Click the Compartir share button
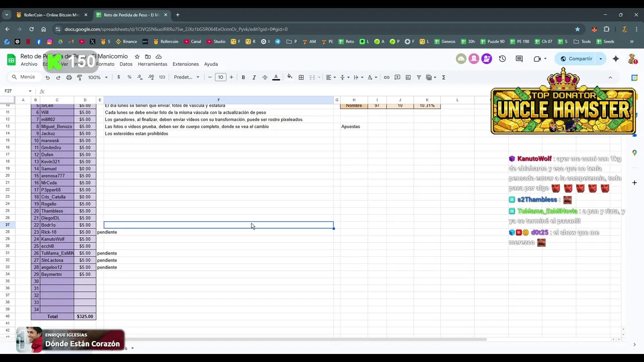This screenshot has height=362, width=644. [577, 59]
